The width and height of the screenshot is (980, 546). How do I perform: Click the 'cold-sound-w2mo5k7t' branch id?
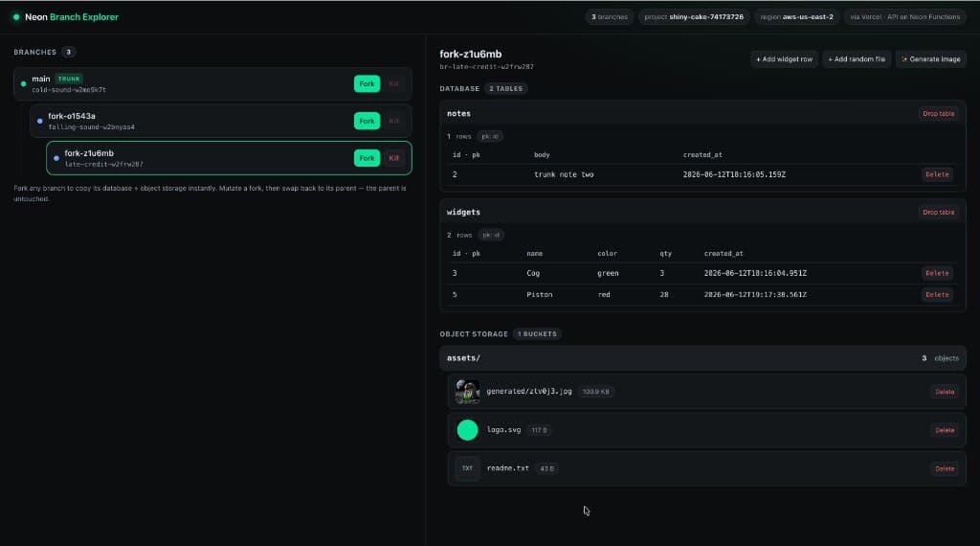69,90
